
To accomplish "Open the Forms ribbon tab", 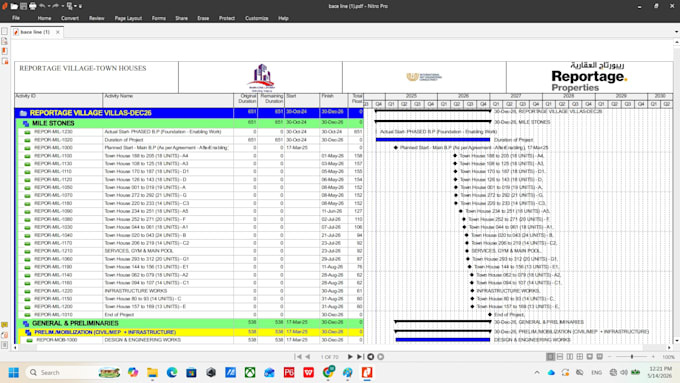I will (x=159, y=18).
